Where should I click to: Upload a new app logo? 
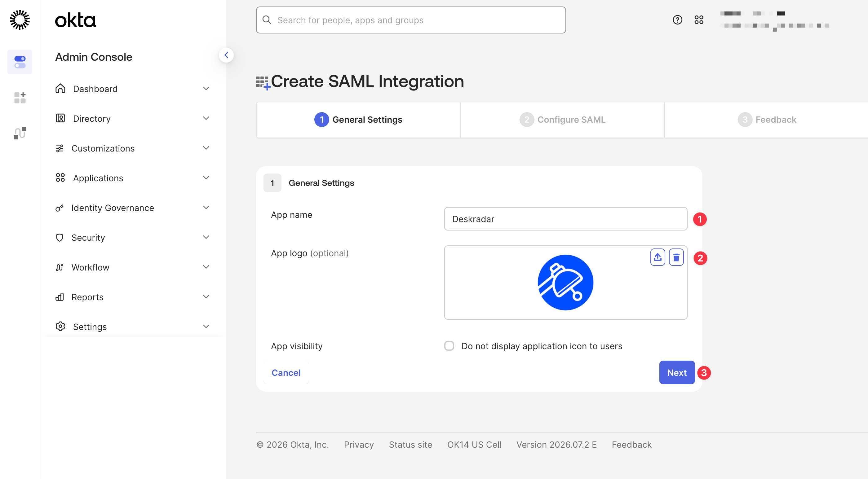[658, 257]
